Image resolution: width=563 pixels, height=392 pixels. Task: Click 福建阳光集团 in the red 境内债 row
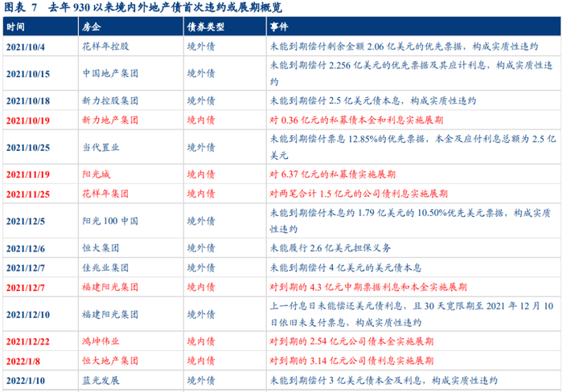[110, 288]
